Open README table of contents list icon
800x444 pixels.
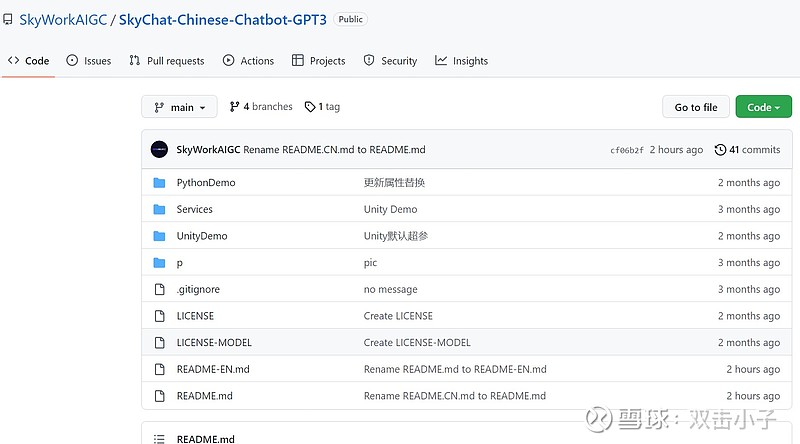click(159, 439)
